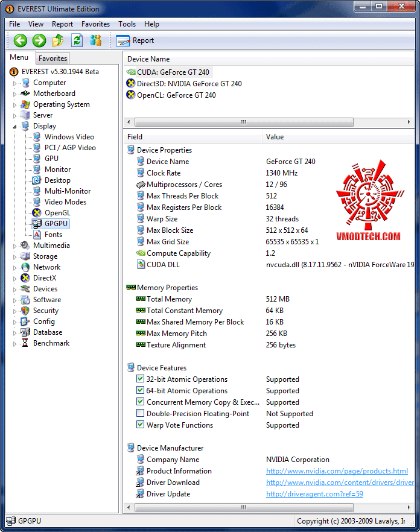Toggle the 64-bit Atomic Operations checkbox
420x532 pixels.
pos(140,390)
